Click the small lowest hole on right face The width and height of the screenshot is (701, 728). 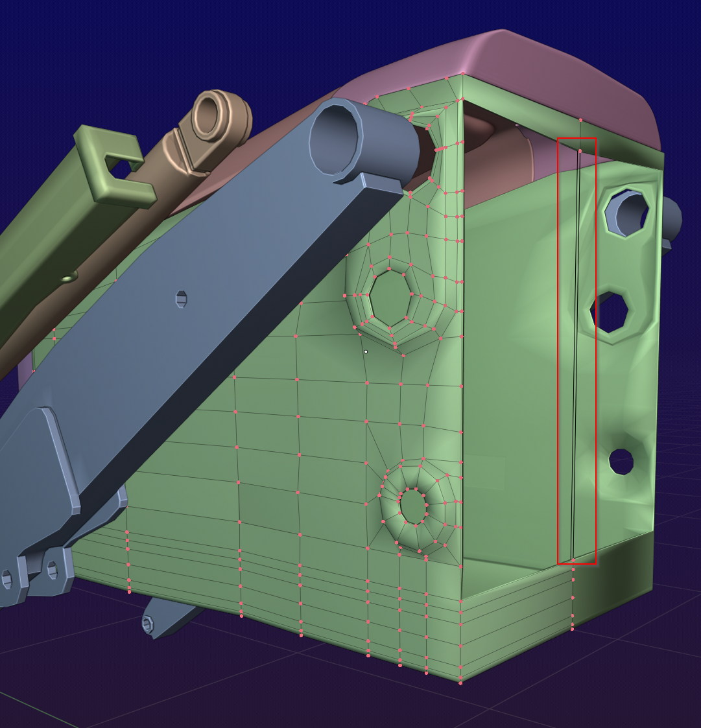[x=621, y=462]
